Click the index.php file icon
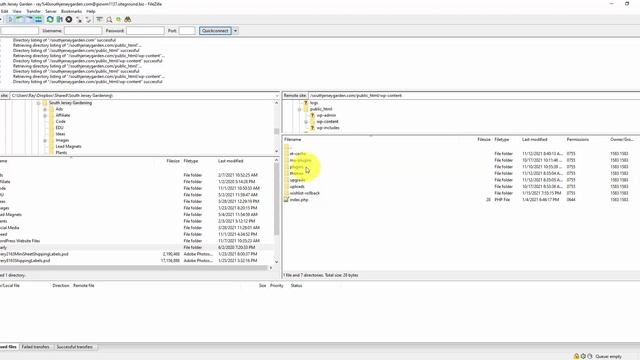The width and height of the screenshot is (640, 360). 287,200
